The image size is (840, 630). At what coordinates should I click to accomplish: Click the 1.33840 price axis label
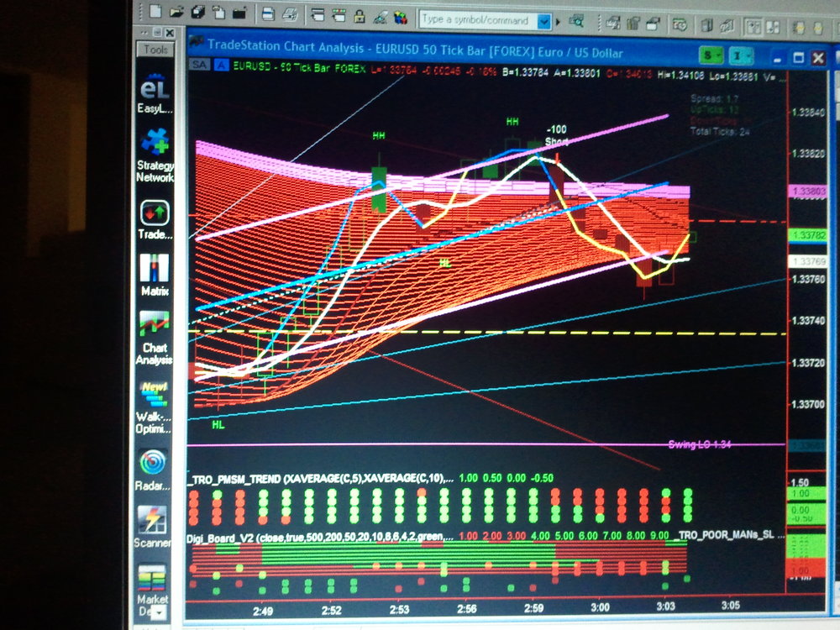(x=808, y=113)
